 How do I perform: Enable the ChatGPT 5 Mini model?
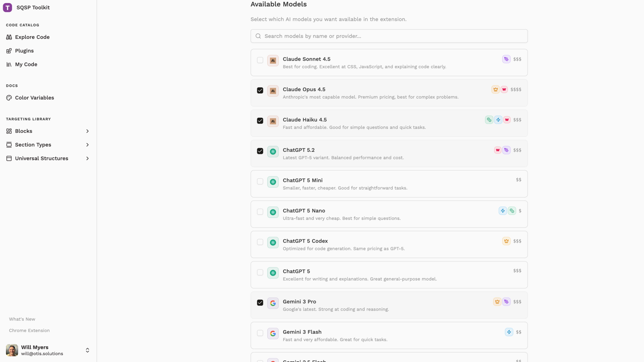click(260, 181)
